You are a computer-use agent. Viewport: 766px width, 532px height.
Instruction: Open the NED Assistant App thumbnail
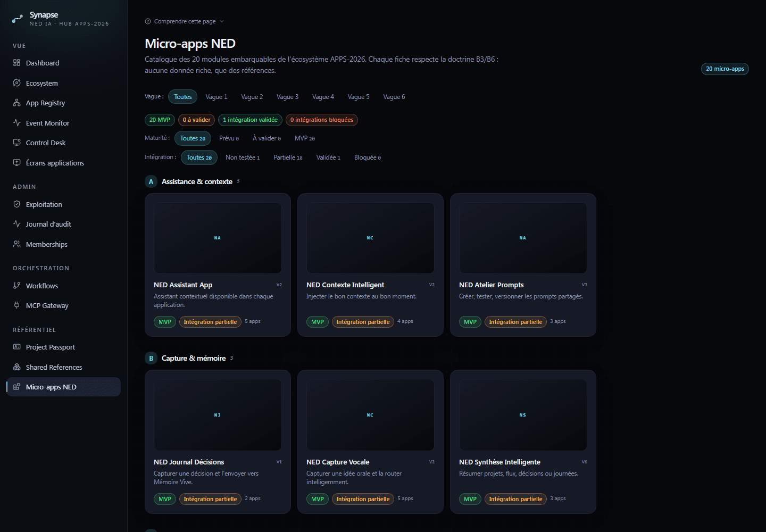[218, 238]
